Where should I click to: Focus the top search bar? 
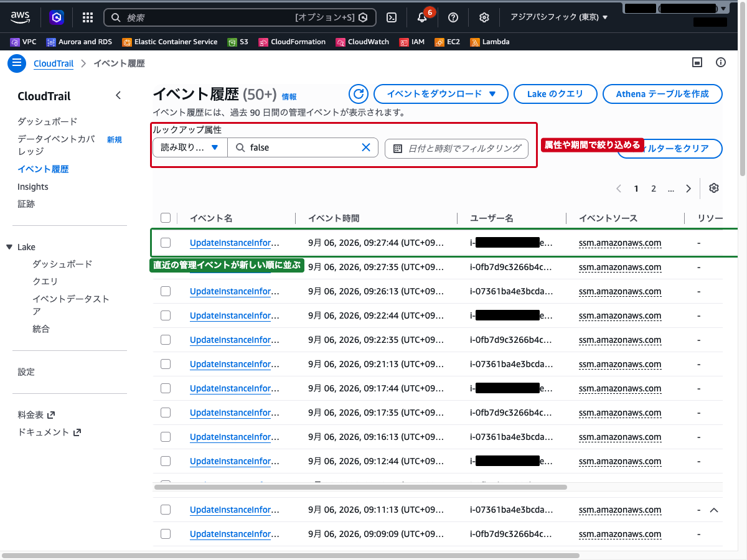[240, 17]
